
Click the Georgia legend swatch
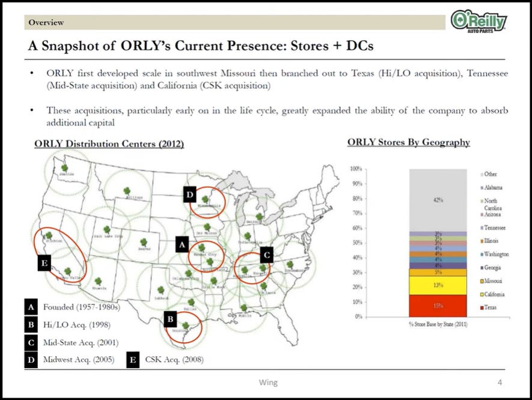point(482,268)
